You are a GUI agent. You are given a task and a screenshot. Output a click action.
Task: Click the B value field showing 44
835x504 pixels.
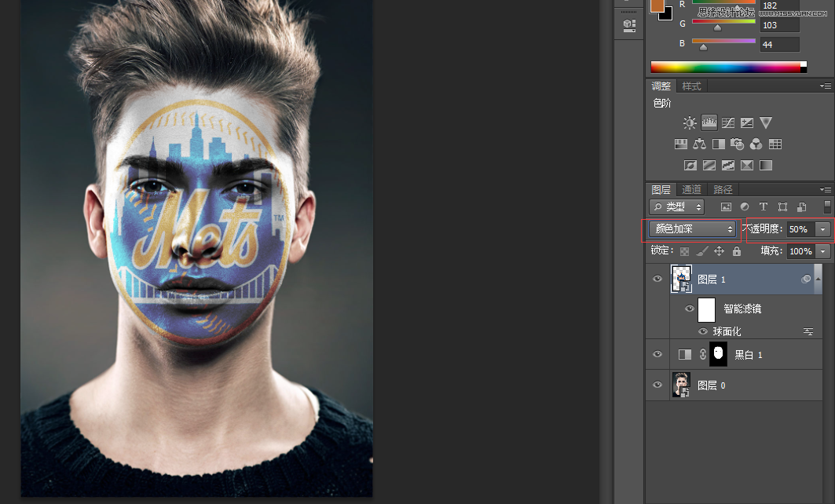coord(779,45)
